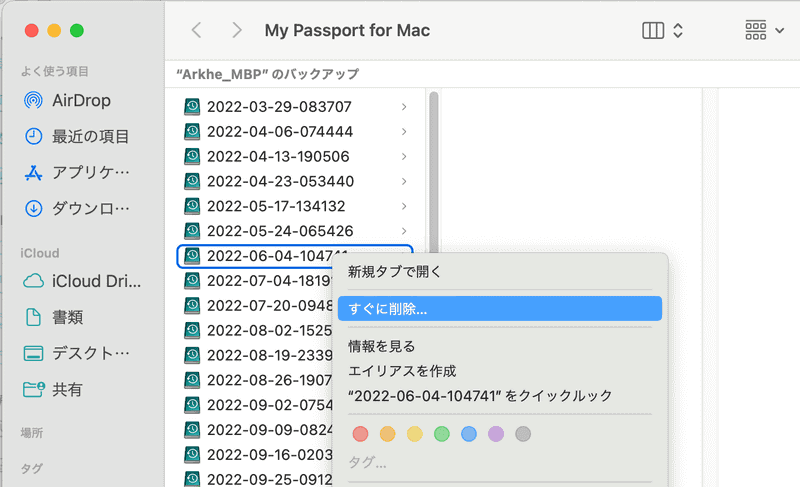
Task: Choose エイリアスを作成 from context menu
Action: click(500, 371)
